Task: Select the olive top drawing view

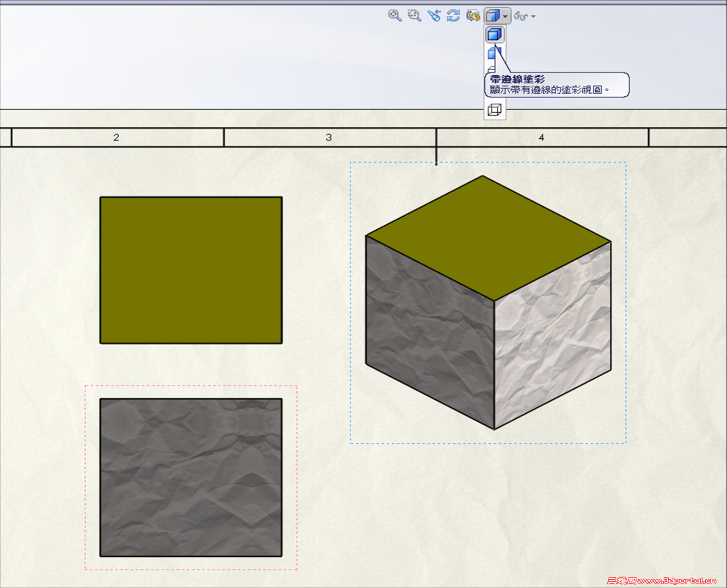Action: tap(191, 270)
